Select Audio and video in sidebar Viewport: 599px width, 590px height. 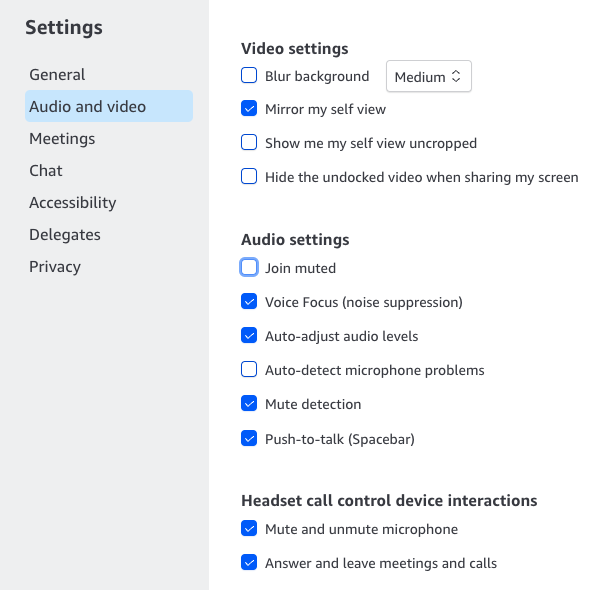click(x=109, y=106)
